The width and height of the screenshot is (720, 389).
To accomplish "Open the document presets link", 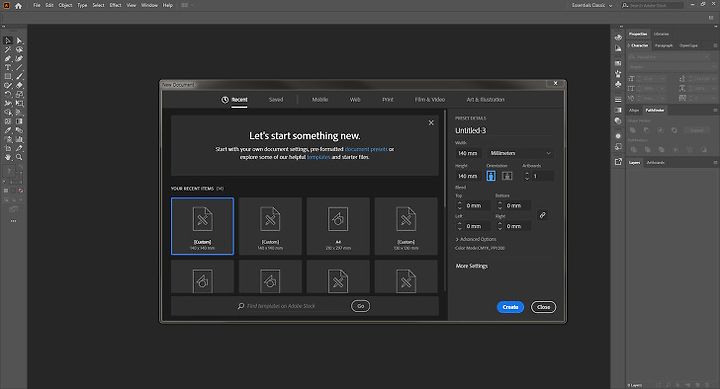I will coord(366,149).
